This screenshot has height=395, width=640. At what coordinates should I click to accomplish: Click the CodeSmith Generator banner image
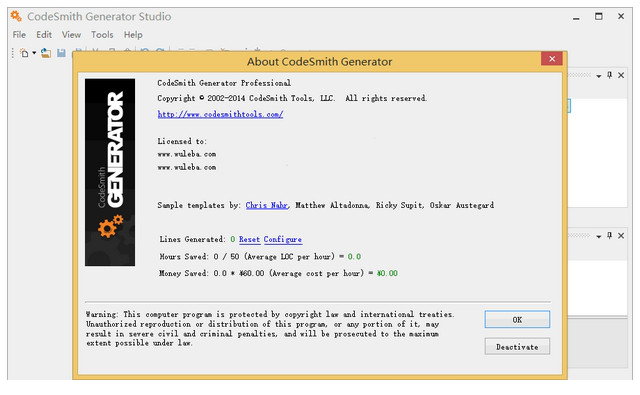tap(110, 172)
